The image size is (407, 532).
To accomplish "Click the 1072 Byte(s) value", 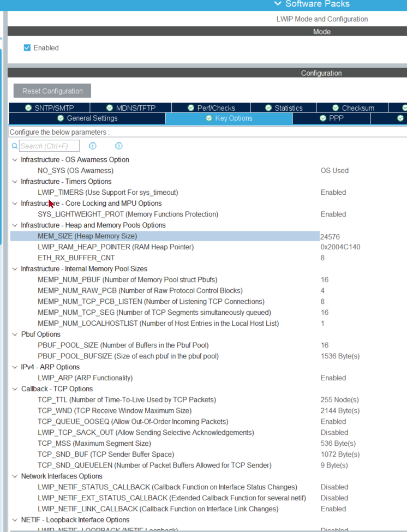I will click(340, 455).
